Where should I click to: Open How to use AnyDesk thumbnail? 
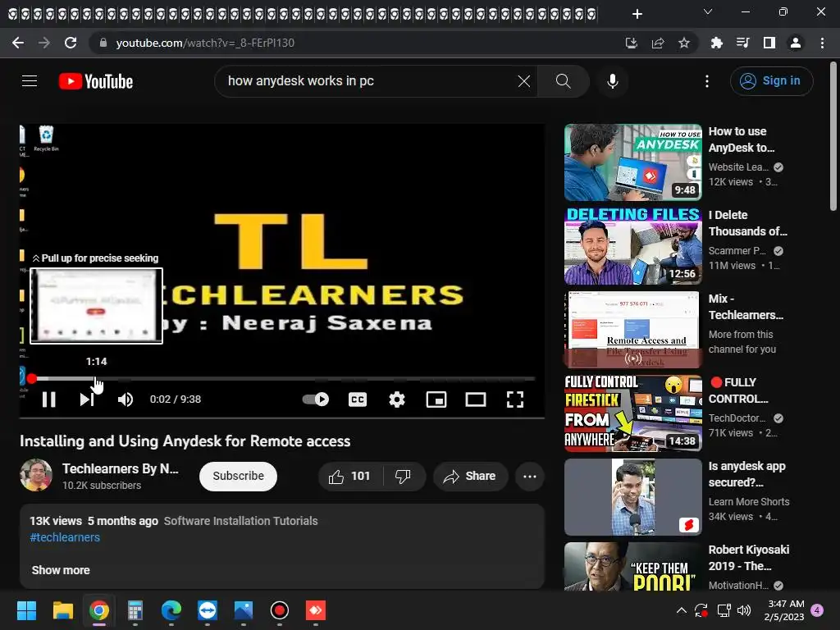632,162
